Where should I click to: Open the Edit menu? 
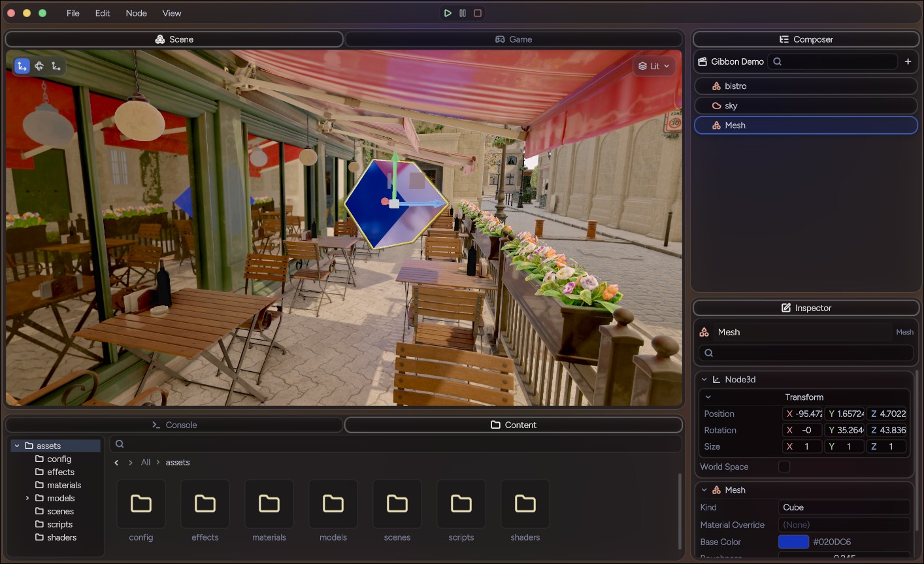(103, 13)
